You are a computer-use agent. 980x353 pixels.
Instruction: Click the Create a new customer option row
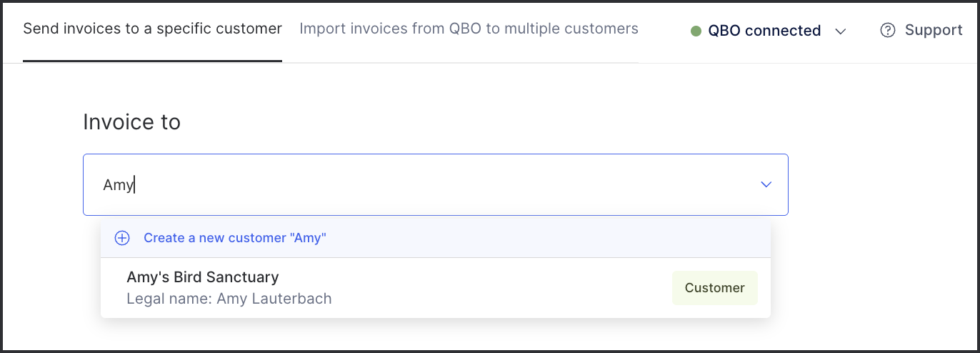[436, 238]
